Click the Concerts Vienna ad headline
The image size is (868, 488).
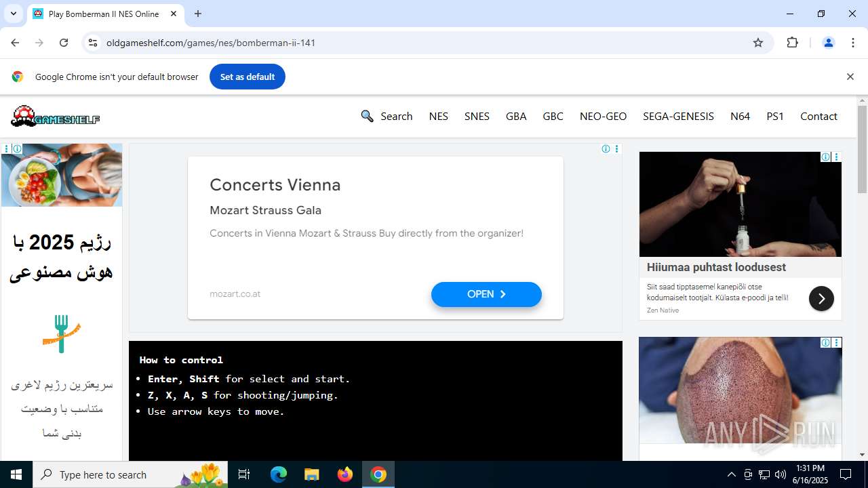tap(275, 185)
